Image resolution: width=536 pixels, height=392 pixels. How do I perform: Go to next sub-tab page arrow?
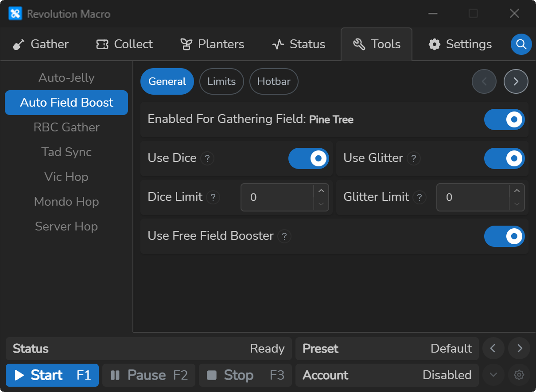pos(516,81)
